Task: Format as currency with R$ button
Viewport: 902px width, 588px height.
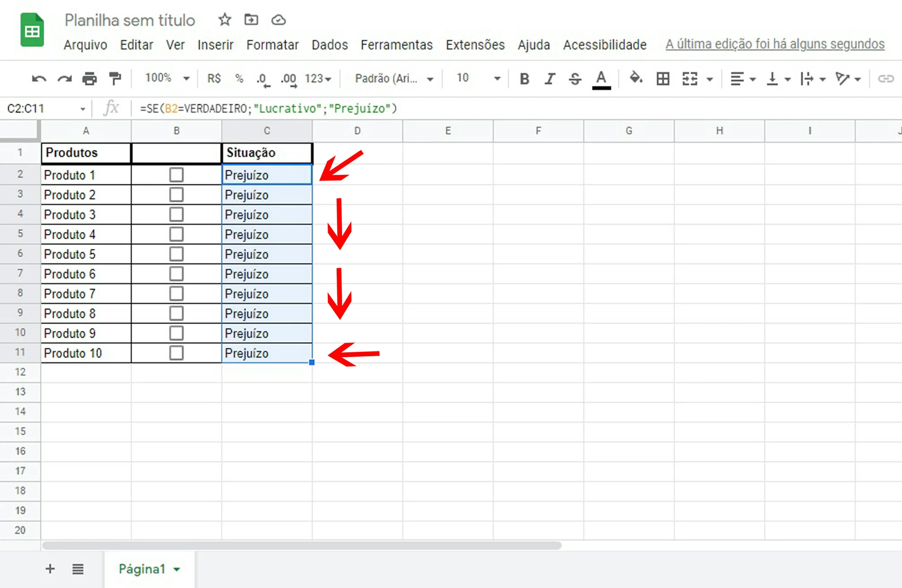Action: [x=214, y=79]
